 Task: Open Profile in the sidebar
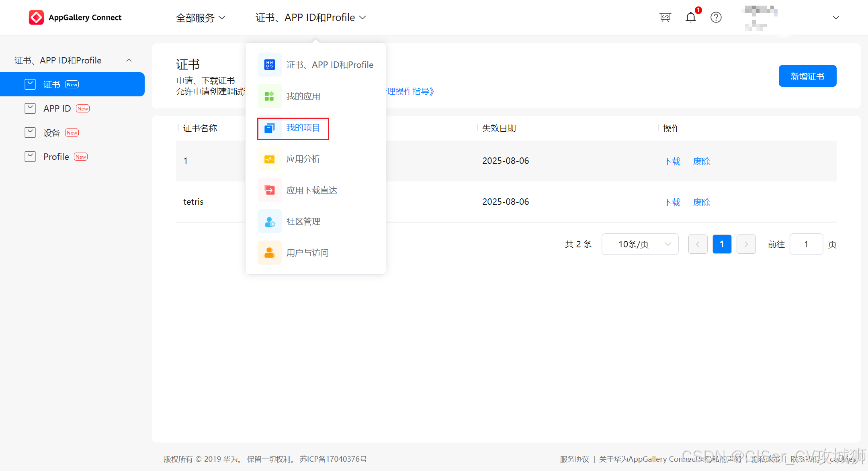pos(72,157)
